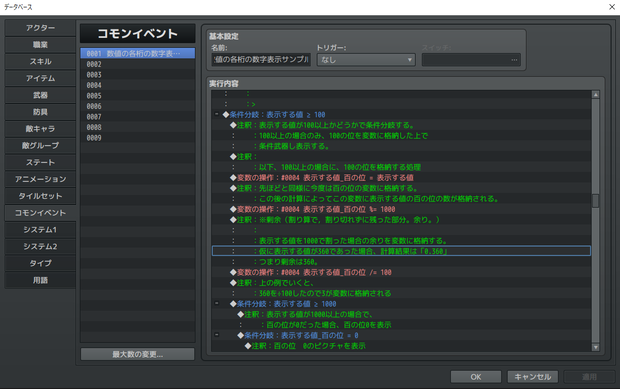Select the 百の位 0のピクチャを表示 comment
The image size is (620, 389).
tap(401, 346)
